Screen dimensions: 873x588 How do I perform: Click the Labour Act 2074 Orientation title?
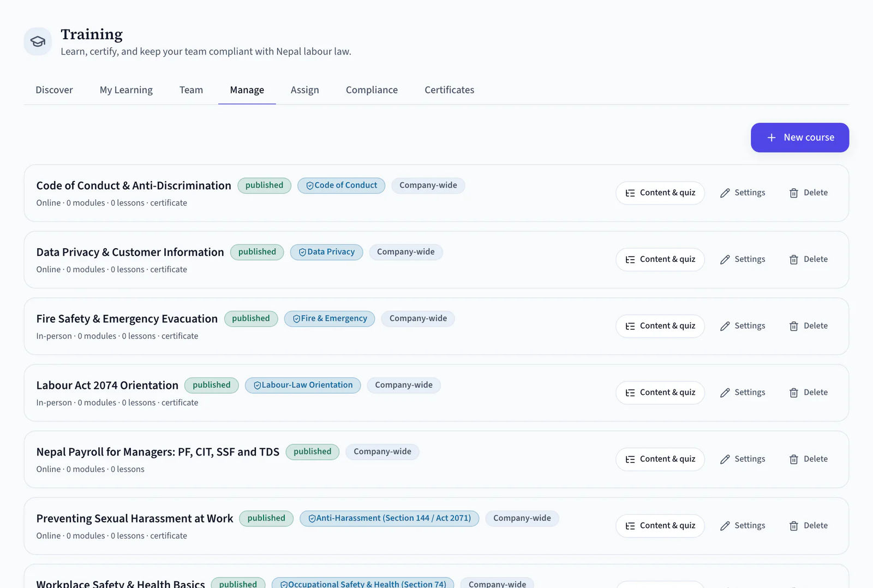107,385
